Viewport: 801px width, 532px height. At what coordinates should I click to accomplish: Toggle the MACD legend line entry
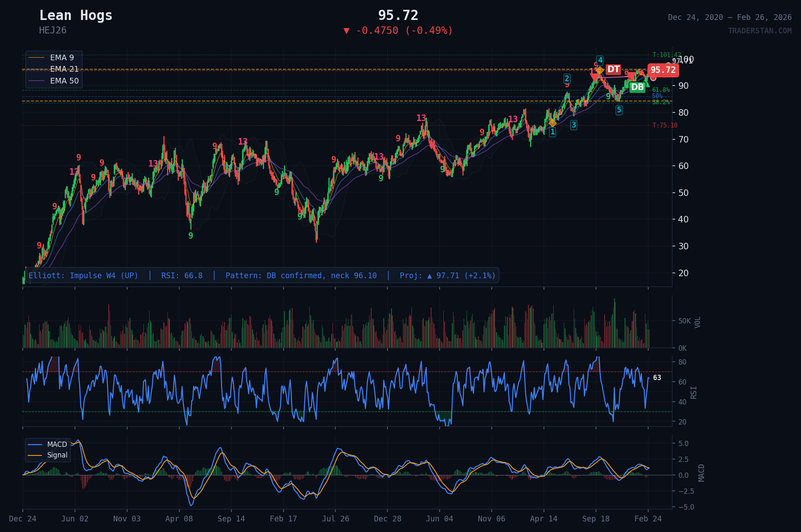(x=57, y=444)
